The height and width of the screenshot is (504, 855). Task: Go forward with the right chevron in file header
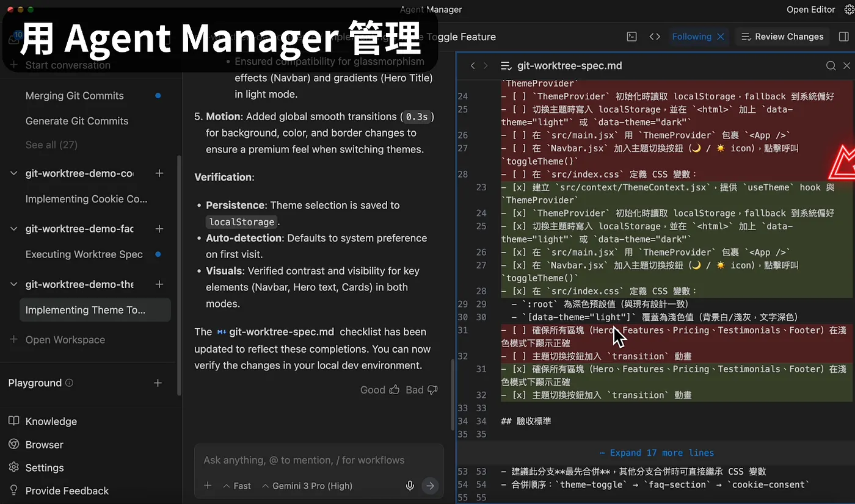pyautogui.click(x=486, y=66)
